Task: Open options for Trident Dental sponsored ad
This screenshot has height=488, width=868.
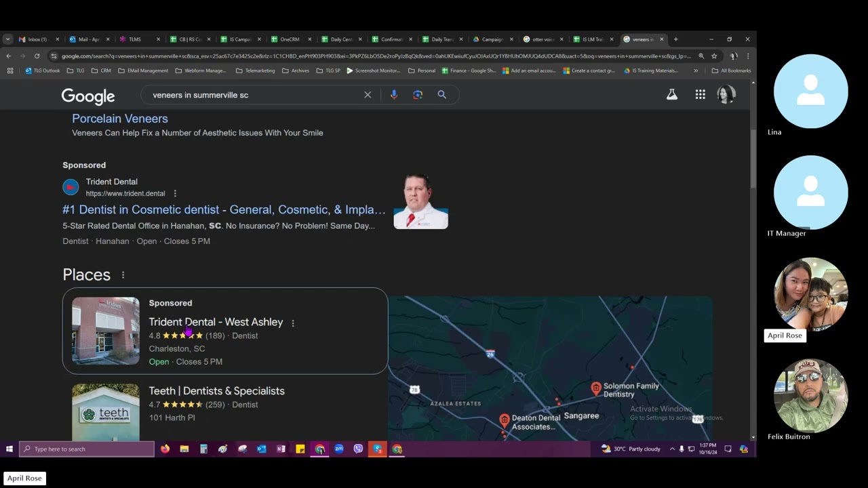Action: coord(175,193)
